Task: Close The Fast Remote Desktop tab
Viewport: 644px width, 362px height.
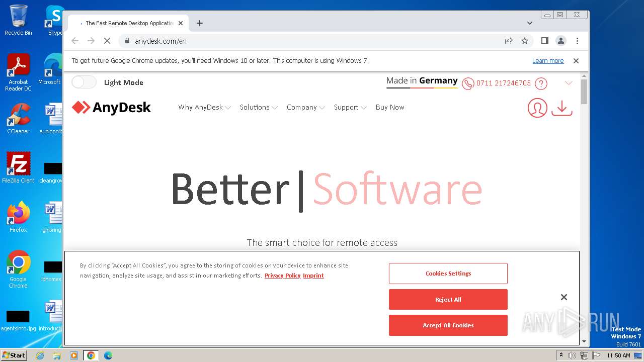Action: pos(181,23)
